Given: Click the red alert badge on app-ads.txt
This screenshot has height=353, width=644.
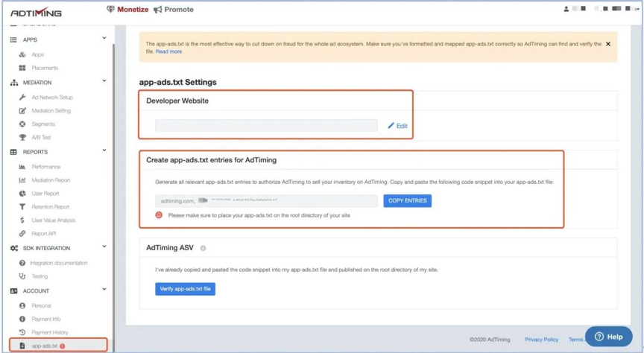Looking at the screenshot, I should 63,346.
